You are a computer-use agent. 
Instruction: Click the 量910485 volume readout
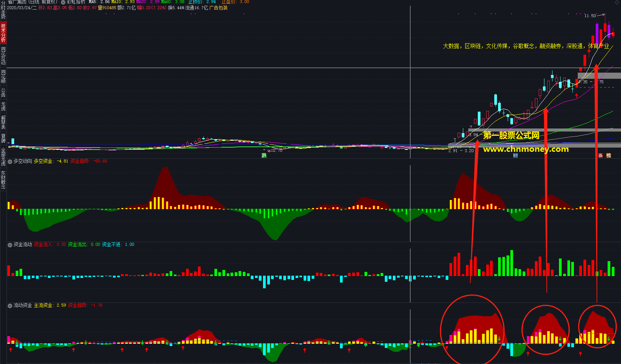pos(107,8)
